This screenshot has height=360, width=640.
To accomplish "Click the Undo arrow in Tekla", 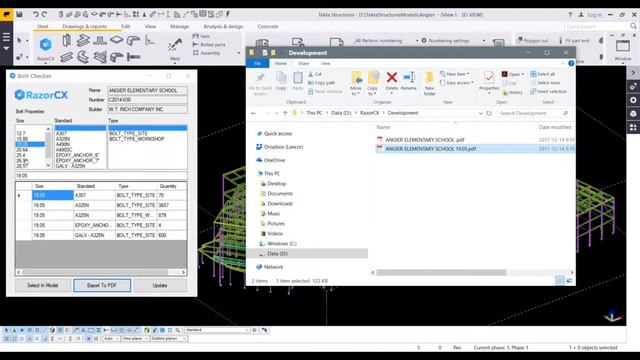I will (x=36, y=14).
